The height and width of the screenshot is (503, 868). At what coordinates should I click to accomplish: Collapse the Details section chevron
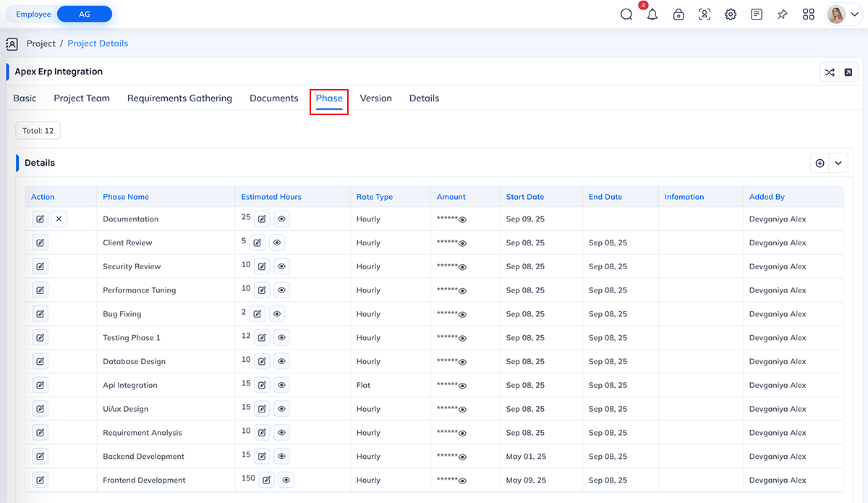[838, 164]
